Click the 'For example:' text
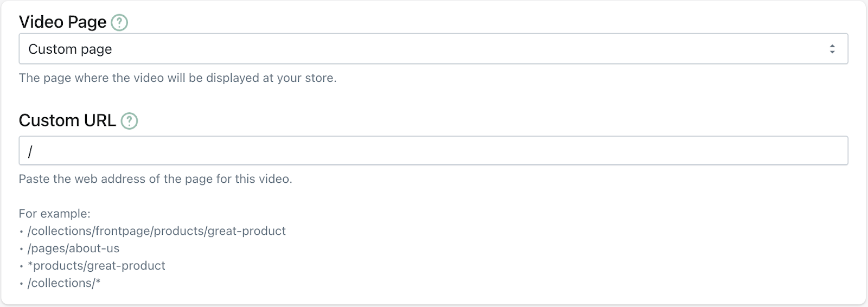 point(55,214)
